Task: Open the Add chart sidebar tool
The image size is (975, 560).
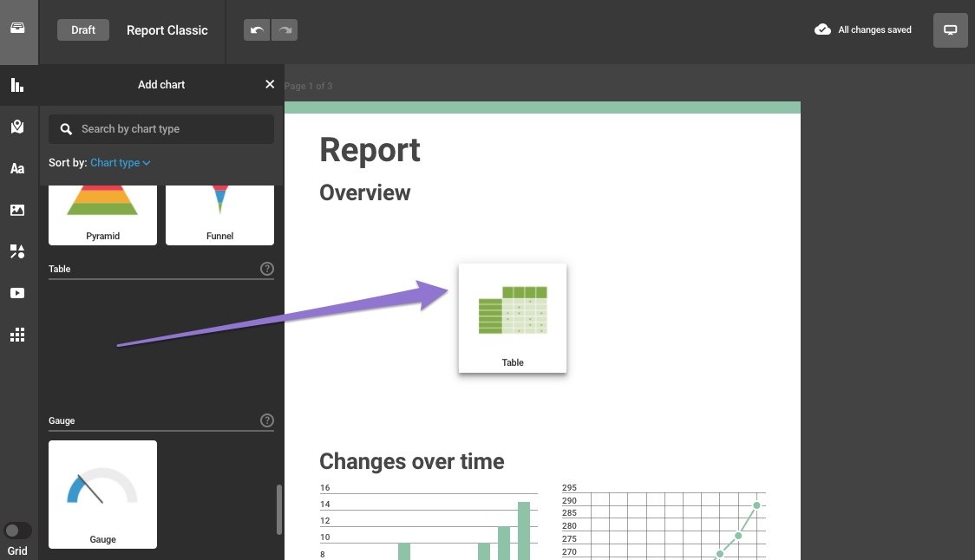Action: click(17, 85)
